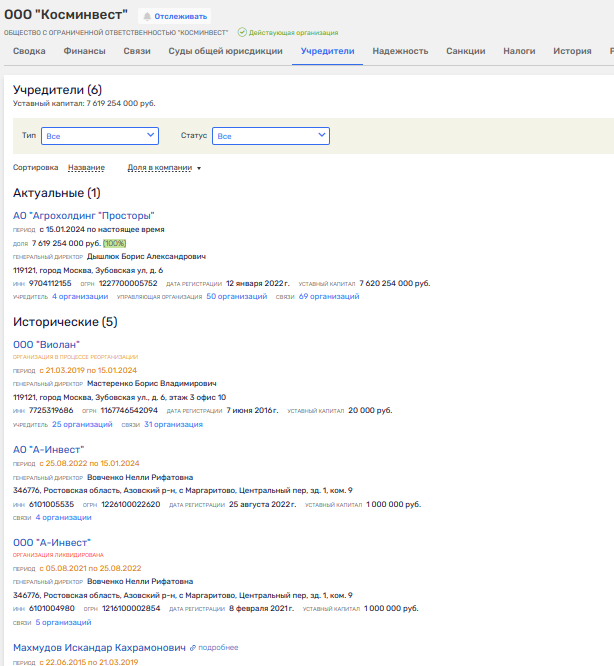Image resolution: width=614 pixels, height=666 pixels.
Task: Open АО "А-Инвест" company link
Action: pos(48,449)
